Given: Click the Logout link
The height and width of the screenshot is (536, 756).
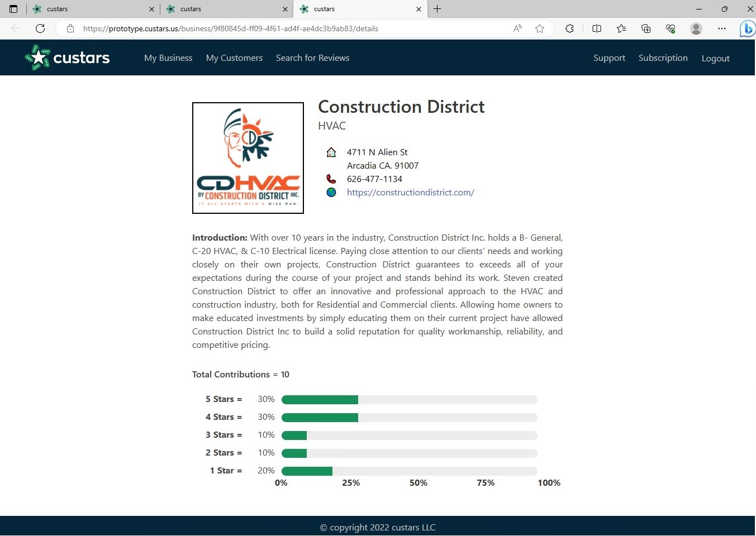Looking at the screenshot, I should coord(715,58).
